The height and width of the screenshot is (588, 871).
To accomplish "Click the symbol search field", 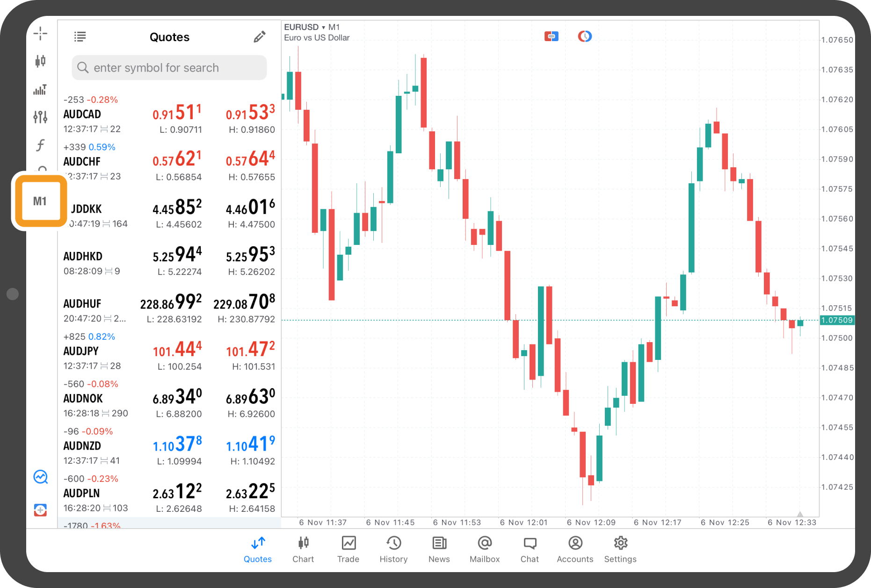I will (x=169, y=68).
